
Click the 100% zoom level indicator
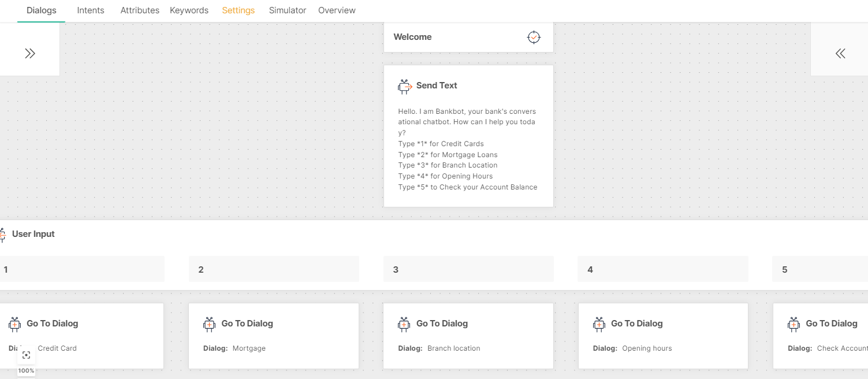coord(26,371)
